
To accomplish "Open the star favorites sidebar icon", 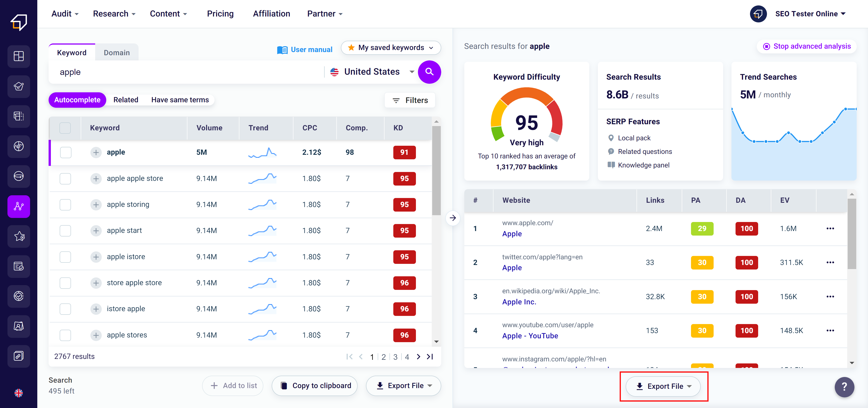I will pos(19,236).
